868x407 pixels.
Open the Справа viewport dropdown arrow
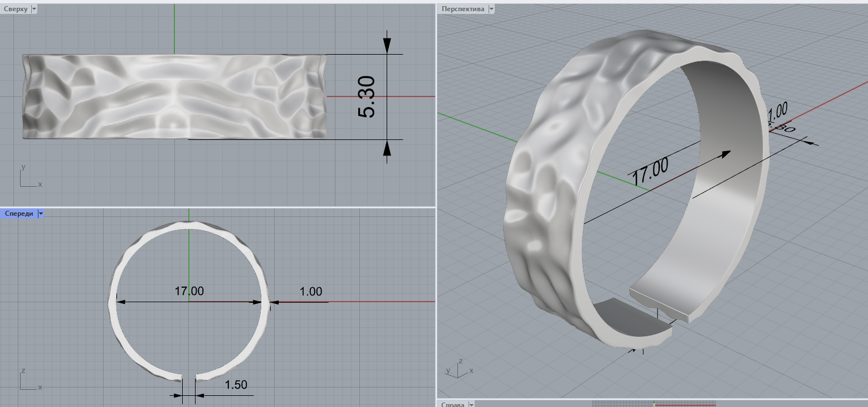point(471,404)
